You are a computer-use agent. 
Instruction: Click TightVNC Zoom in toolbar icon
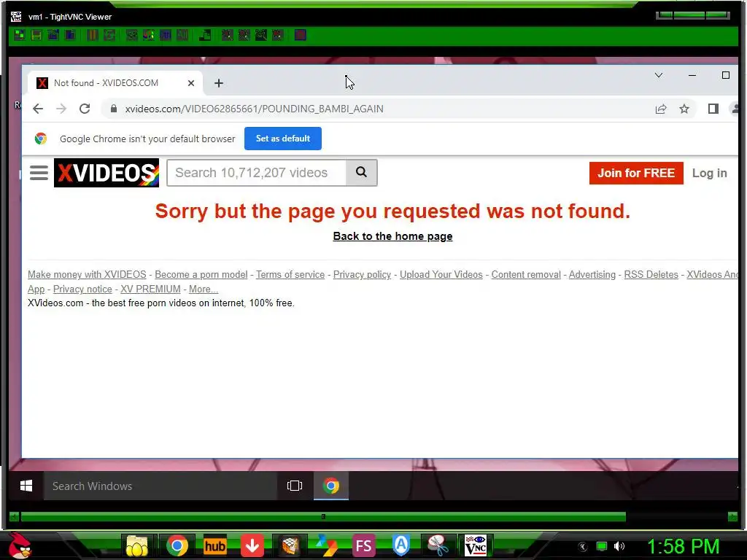point(228,35)
